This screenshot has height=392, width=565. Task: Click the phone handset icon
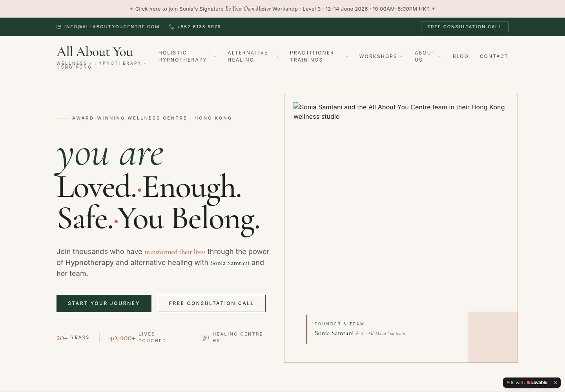[x=171, y=27]
